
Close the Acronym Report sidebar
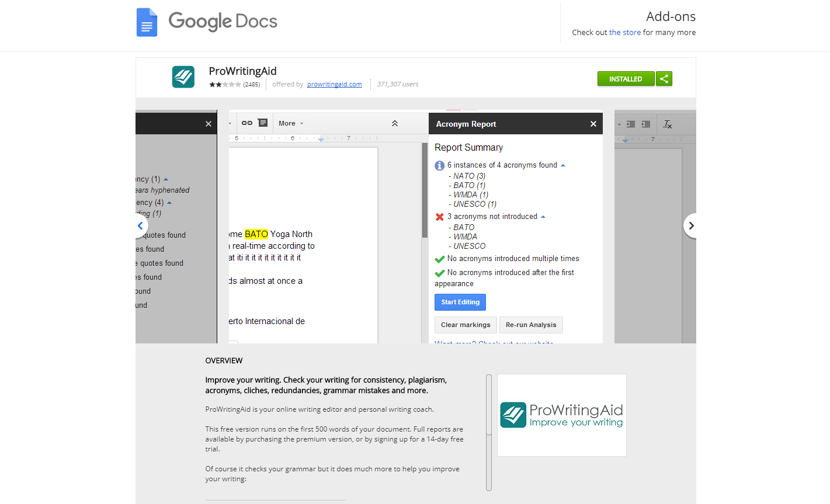(593, 124)
